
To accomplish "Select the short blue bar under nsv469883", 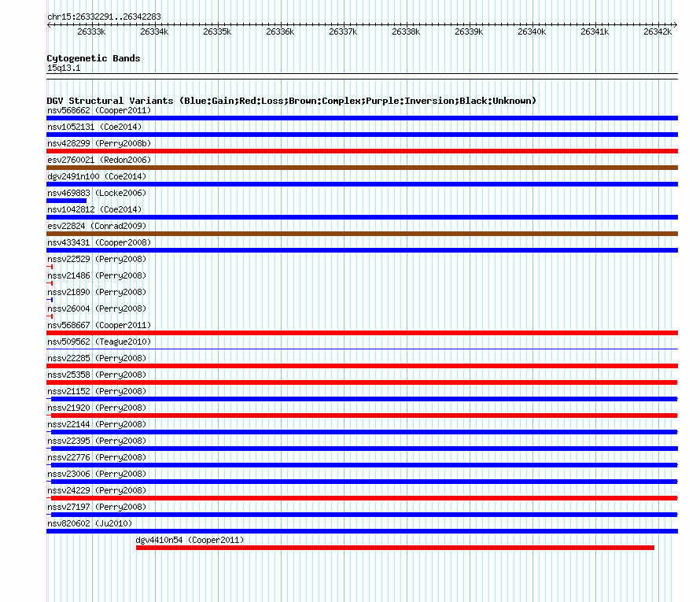I will coord(67,201).
